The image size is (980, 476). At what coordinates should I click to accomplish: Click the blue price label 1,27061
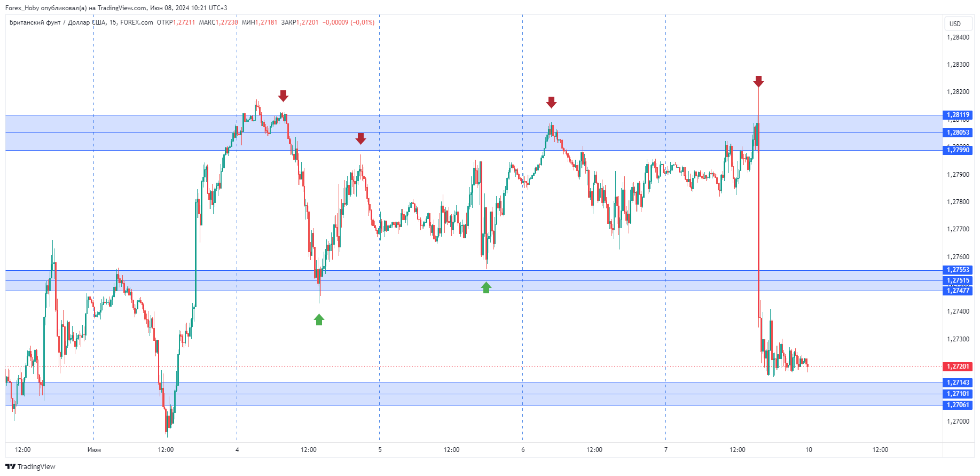click(958, 405)
